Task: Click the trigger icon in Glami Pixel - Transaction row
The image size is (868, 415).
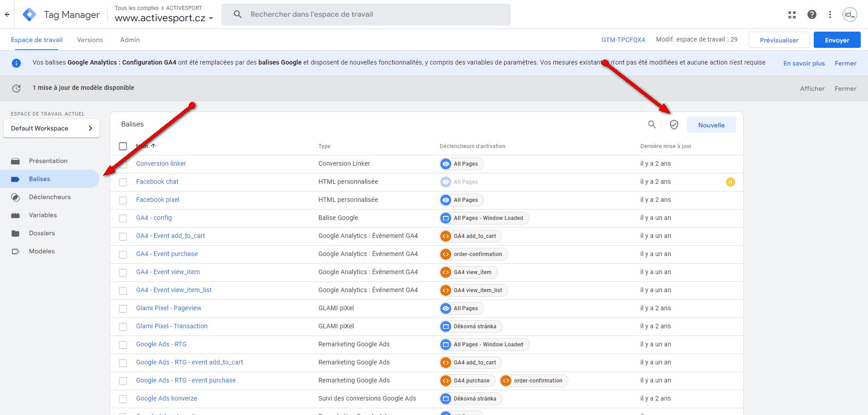Action: pyautogui.click(x=446, y=326)
